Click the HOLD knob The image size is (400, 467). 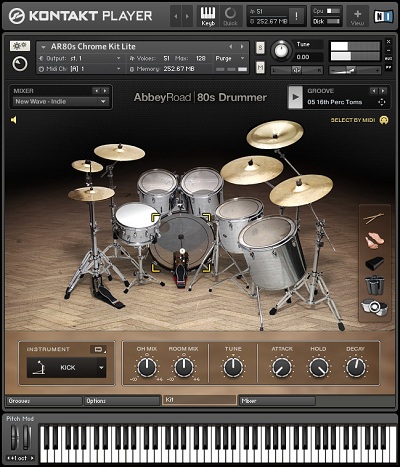(x=319, y=367)
